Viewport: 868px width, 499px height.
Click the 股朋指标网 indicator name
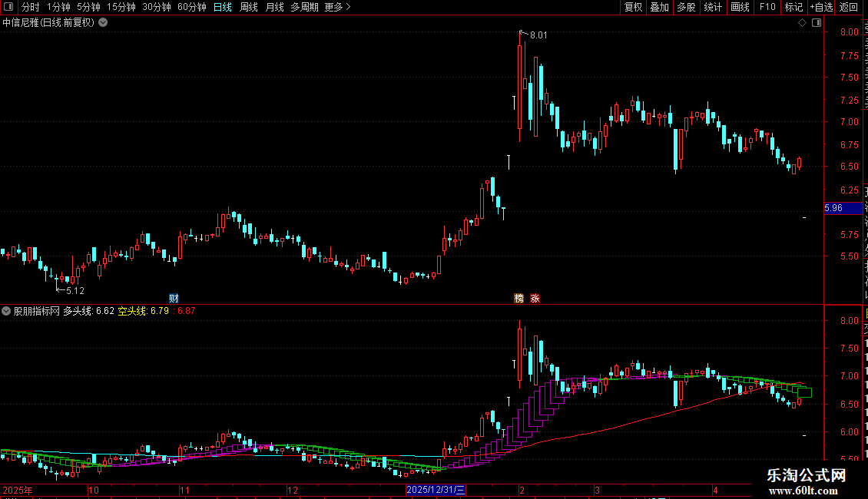(x=37, y=311)
